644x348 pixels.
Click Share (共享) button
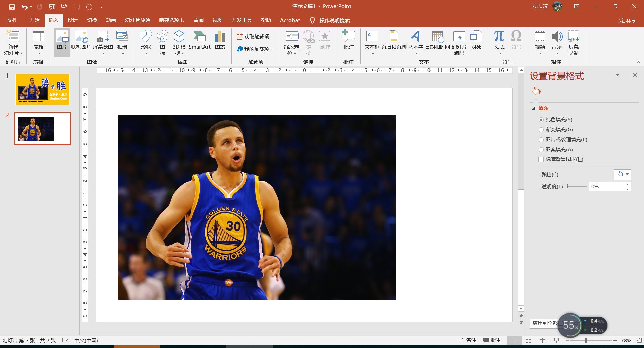coord(627,21)
